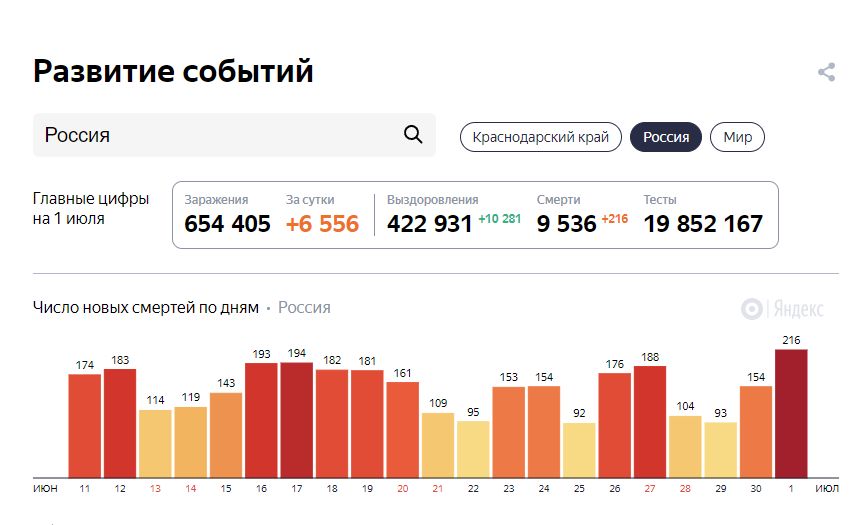Click the За сутки +6 556 figure

click(x=322, y=223)
